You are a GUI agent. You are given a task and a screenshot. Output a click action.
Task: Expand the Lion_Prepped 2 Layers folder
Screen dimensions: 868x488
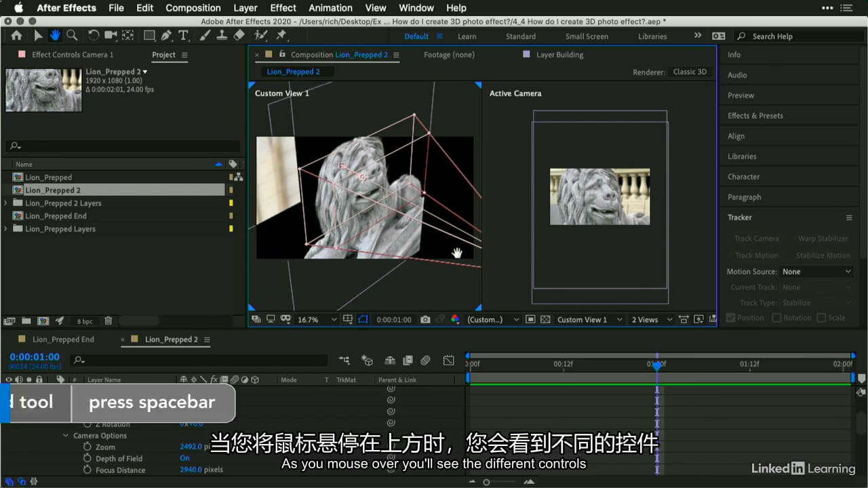6,203
